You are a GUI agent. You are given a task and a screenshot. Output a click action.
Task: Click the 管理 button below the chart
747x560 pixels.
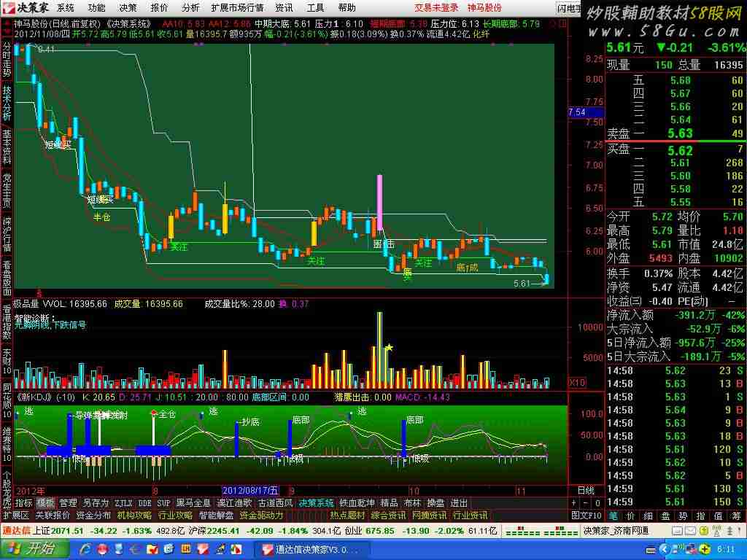click(68, 503)
